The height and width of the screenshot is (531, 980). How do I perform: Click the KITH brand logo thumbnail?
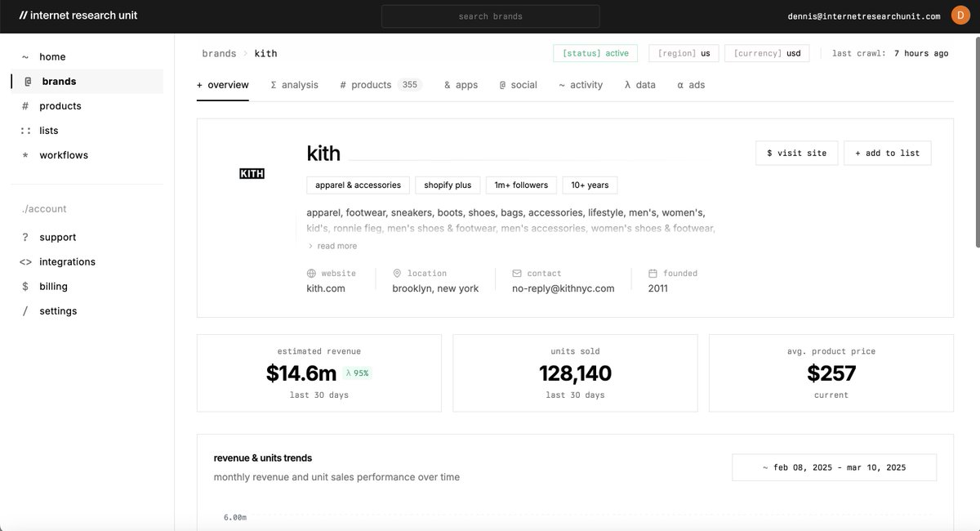(x=252, y=174)
